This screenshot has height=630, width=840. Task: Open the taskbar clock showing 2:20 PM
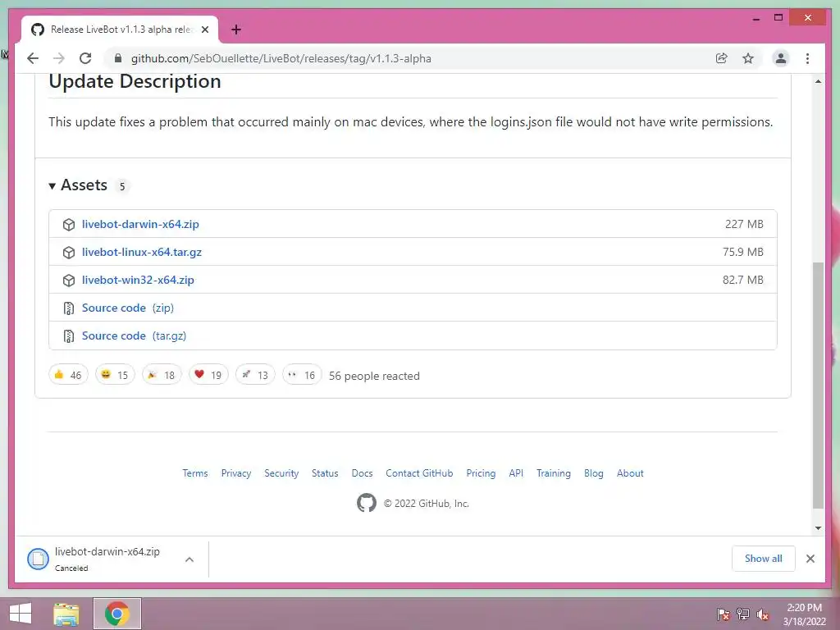[x=804, y=614]
